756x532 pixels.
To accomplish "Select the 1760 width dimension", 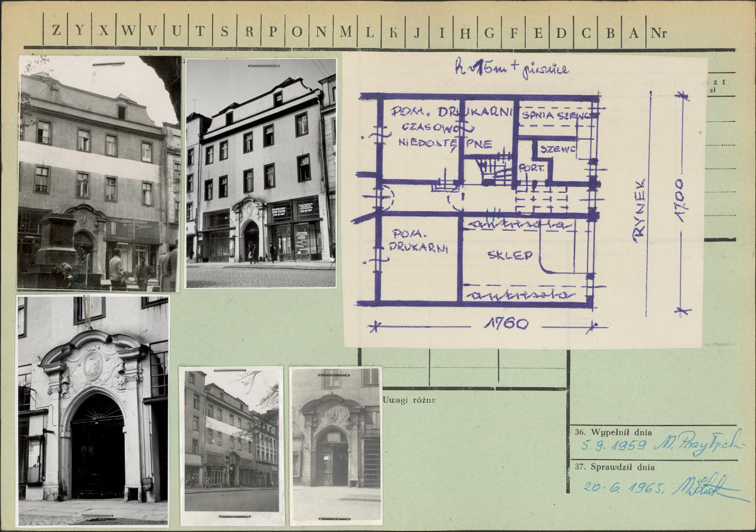I will pos(506,324).
